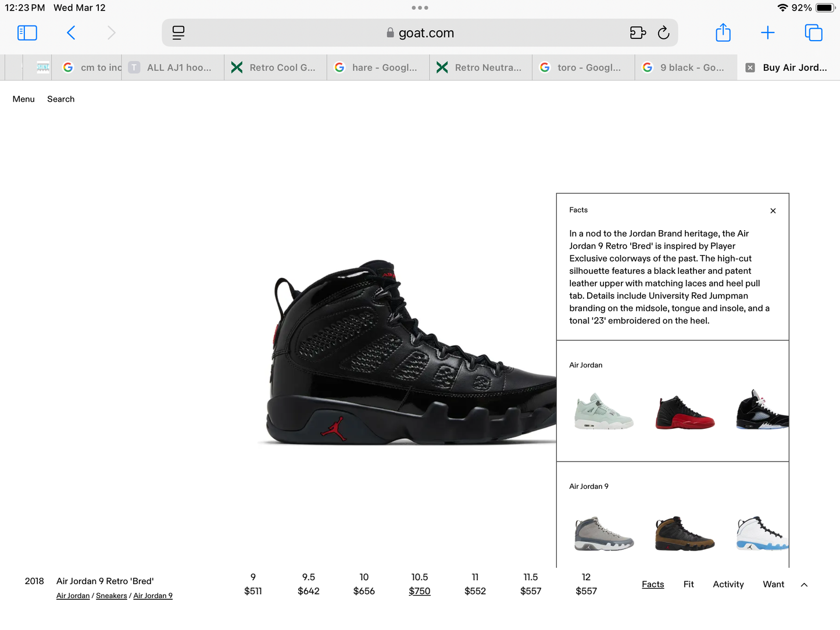
Task: Toggle the Safari sidebar icon
Action: click(x=27, y=33)
